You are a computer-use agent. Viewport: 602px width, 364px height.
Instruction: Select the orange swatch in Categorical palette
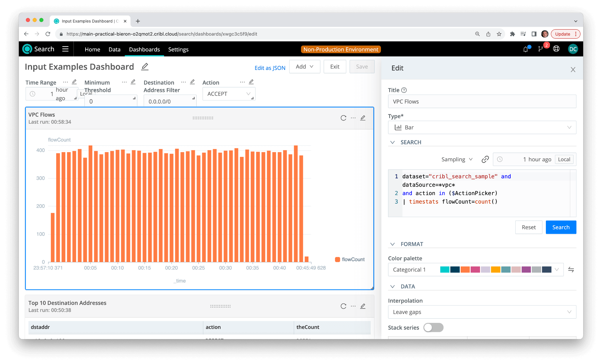click(x=465, y=270)
